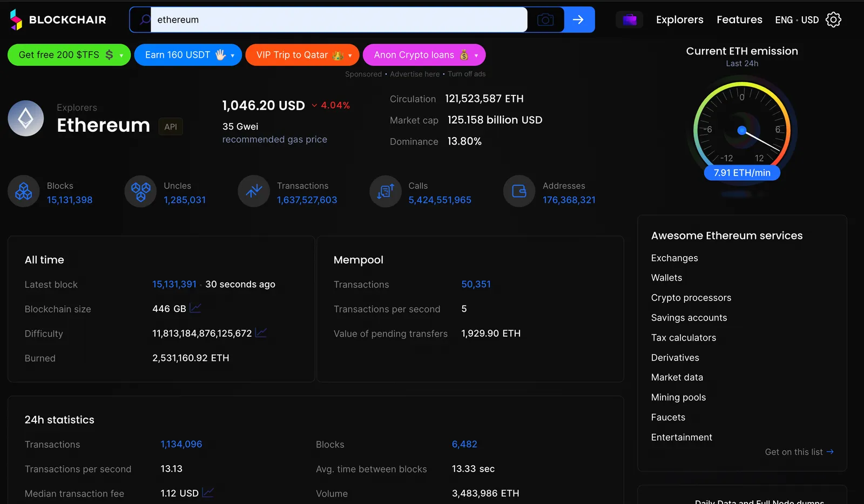Click the Blocks cube icon
Screen dimensions: 864x504
pyautogui.click(x=24, y=191)
